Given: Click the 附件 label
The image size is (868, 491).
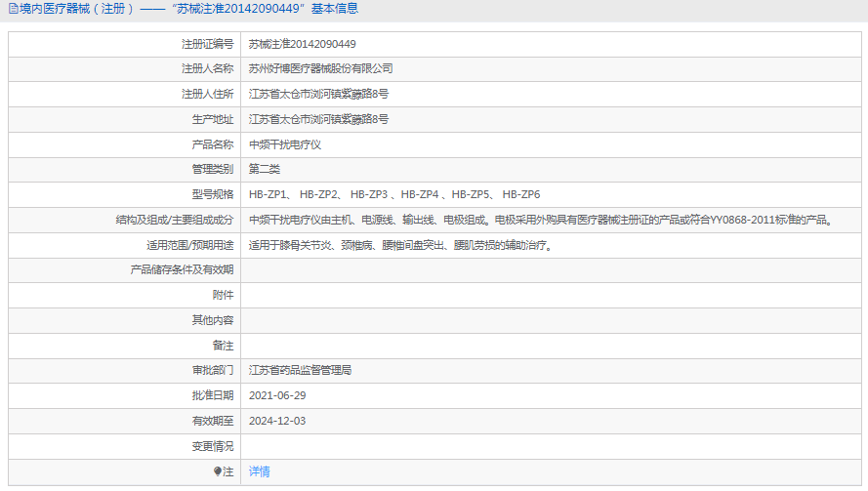Looking at the screenshot, I should coord(223,296).
